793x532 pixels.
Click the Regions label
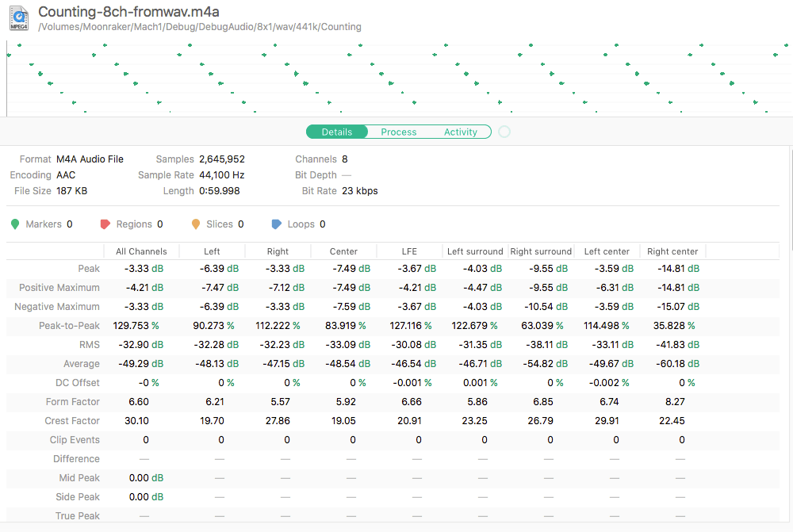[134, 224]
